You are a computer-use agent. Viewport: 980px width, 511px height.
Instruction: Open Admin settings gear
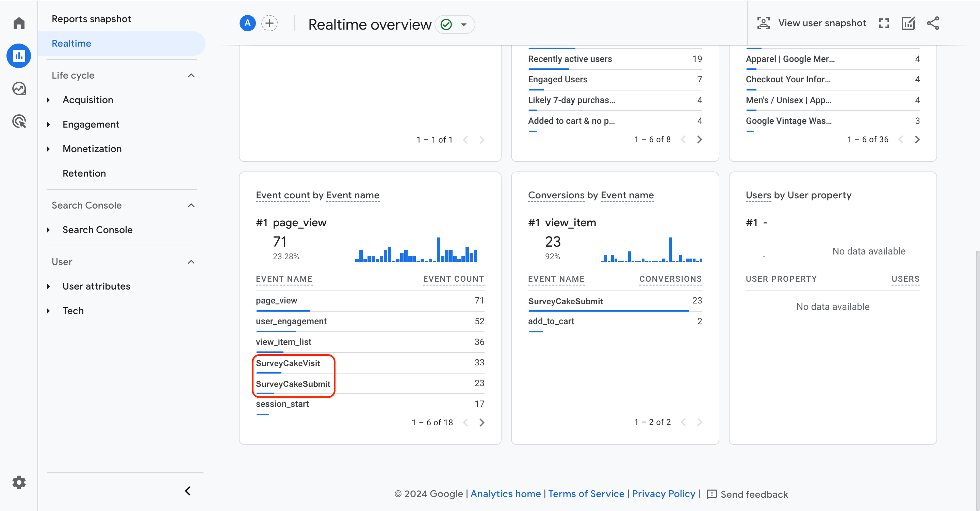coord(19,482)
